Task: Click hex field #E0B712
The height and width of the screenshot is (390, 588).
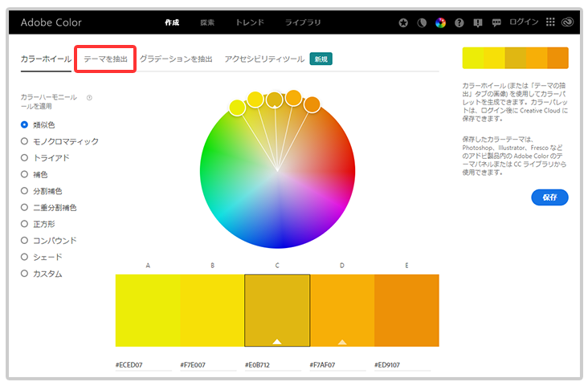Action: click(x=273, y=365)
